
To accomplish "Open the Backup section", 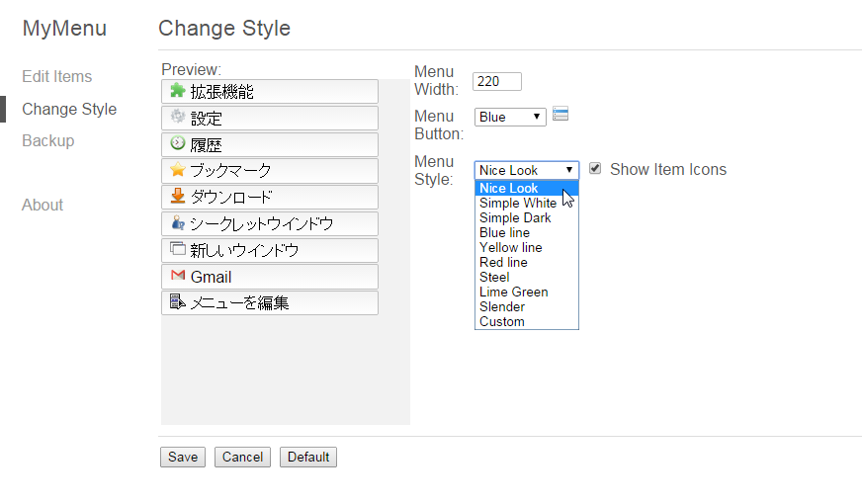I will tap(48, 140).
